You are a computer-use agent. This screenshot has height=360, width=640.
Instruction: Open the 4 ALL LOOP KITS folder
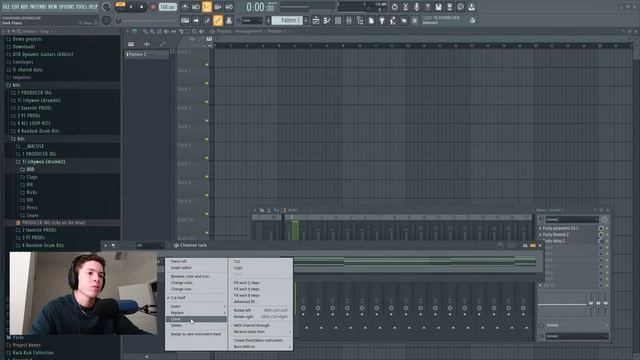tap(34, 123)
